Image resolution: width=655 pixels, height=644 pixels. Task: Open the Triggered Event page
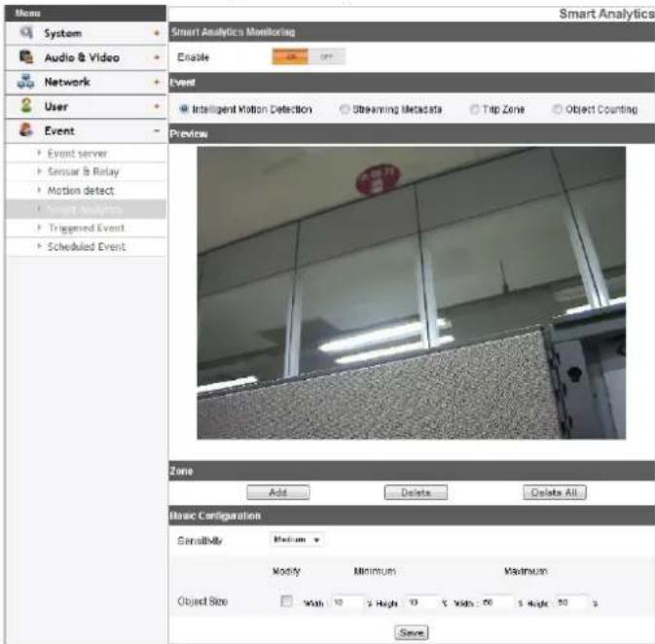click(86, 228)
